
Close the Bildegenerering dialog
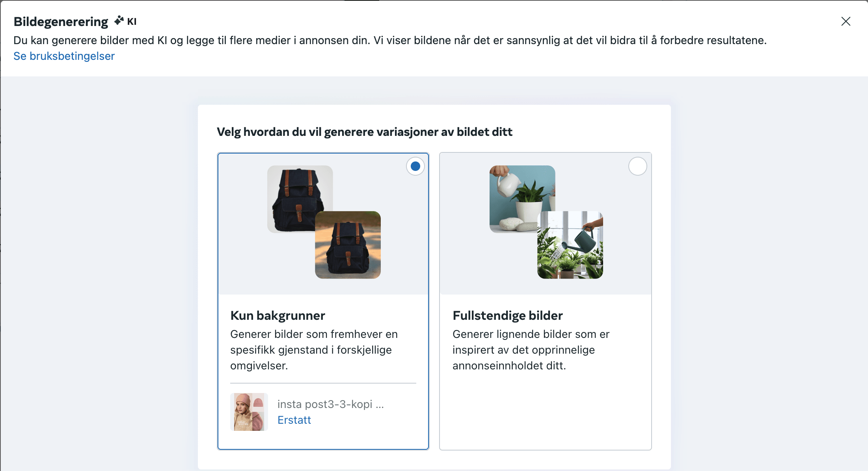click(846, 21)
